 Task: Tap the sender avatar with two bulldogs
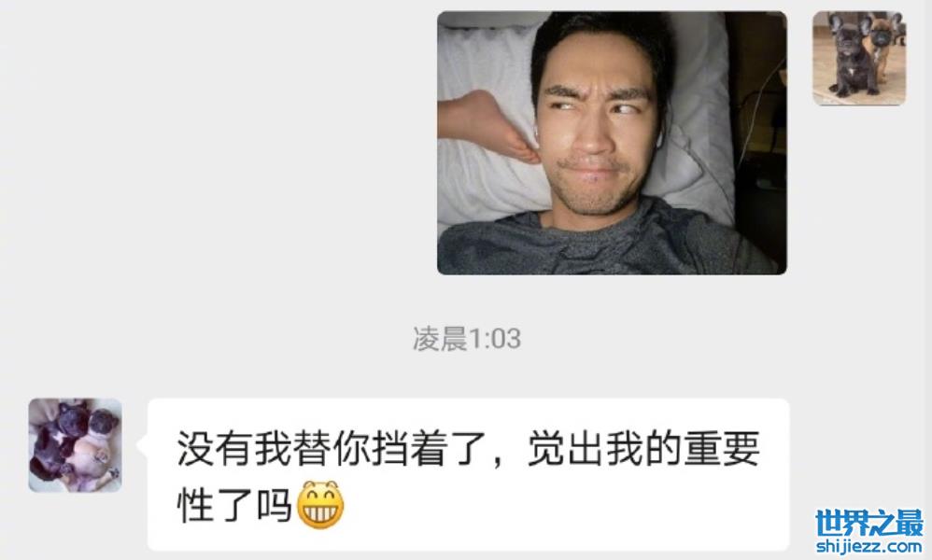click(x=859, y=58)
